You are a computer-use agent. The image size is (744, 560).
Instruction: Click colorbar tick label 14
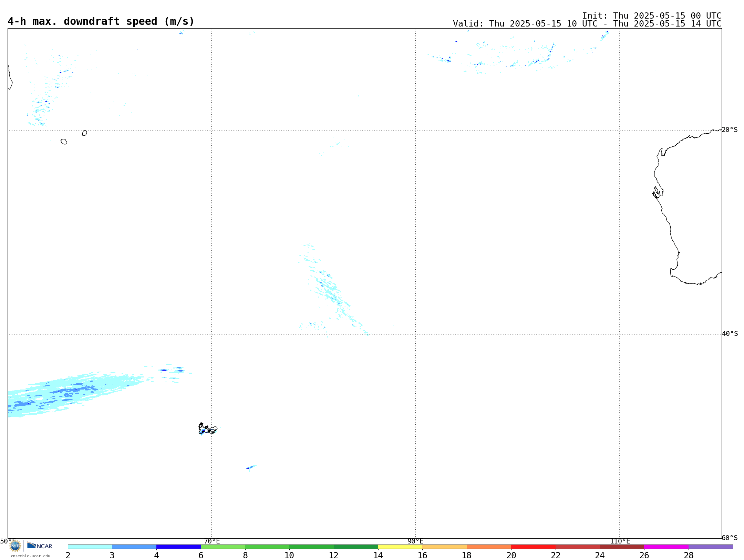[x=378, y=555]
